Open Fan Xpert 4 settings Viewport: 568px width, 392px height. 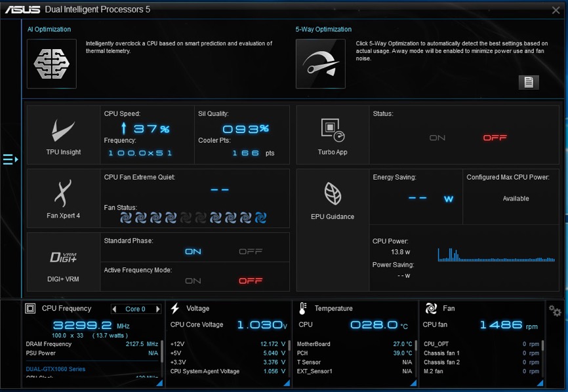(64, 199)
